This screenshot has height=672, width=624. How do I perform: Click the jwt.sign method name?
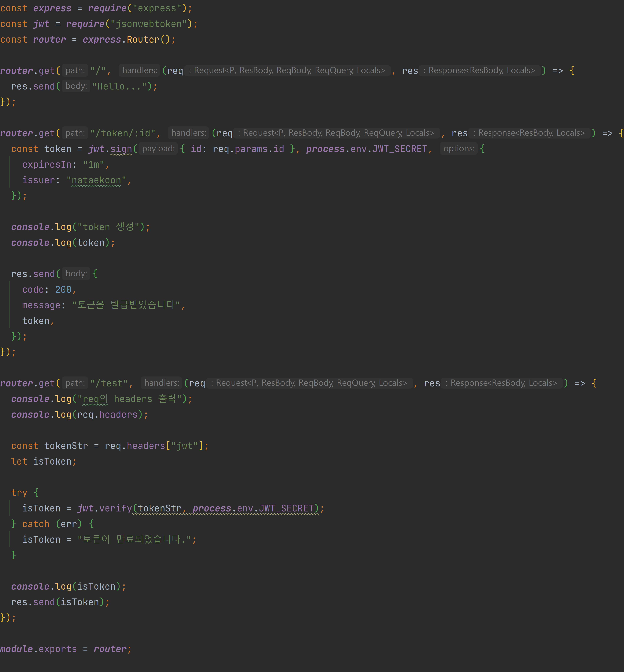[121, 149]
